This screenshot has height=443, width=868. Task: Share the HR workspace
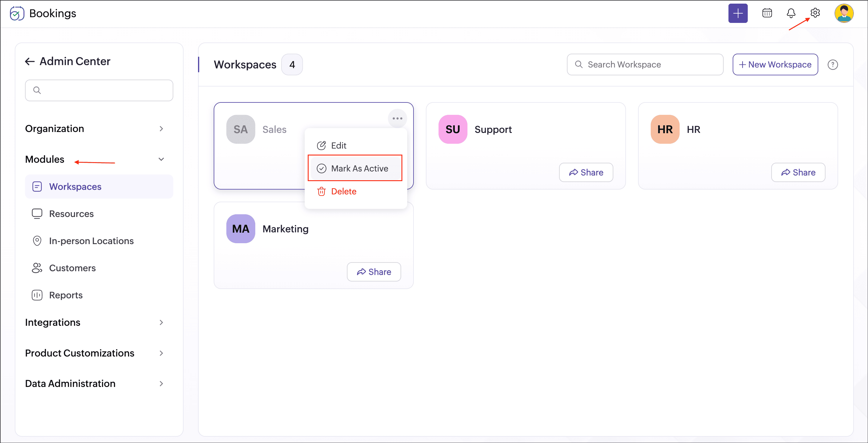tap(798, 172)
